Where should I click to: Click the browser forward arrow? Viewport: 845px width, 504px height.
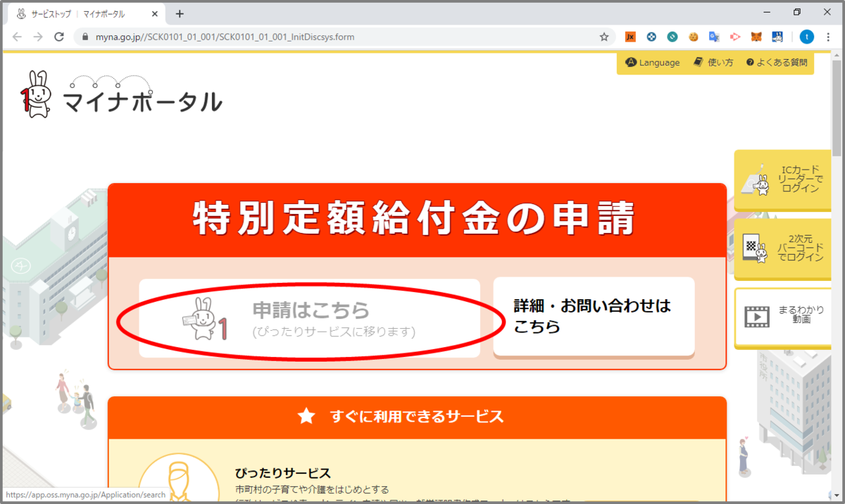pyautogui.click(x=38, y=37)
